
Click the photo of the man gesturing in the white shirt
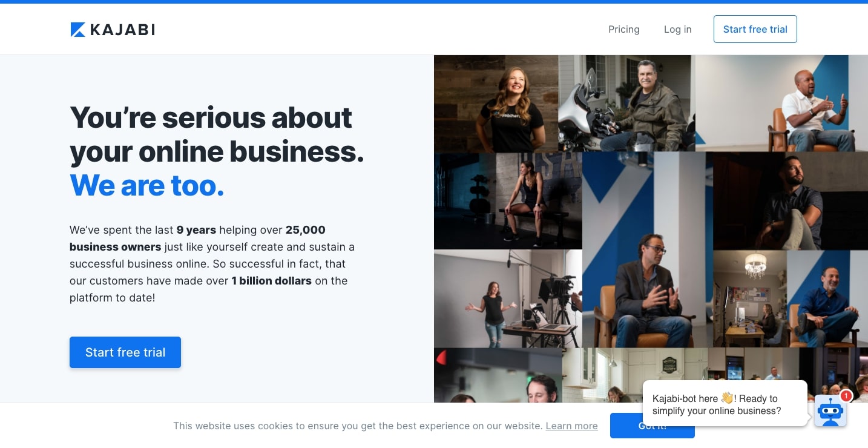[781, 103]
